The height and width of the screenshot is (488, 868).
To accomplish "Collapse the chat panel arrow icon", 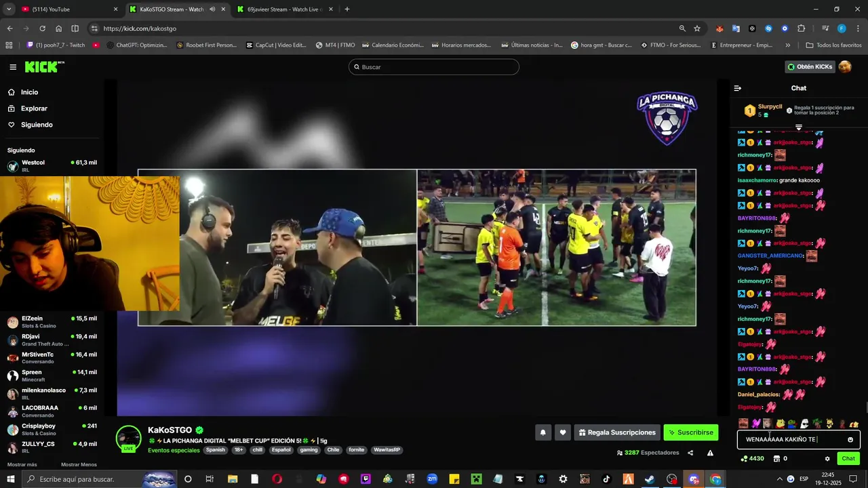I will click(738, 88).
